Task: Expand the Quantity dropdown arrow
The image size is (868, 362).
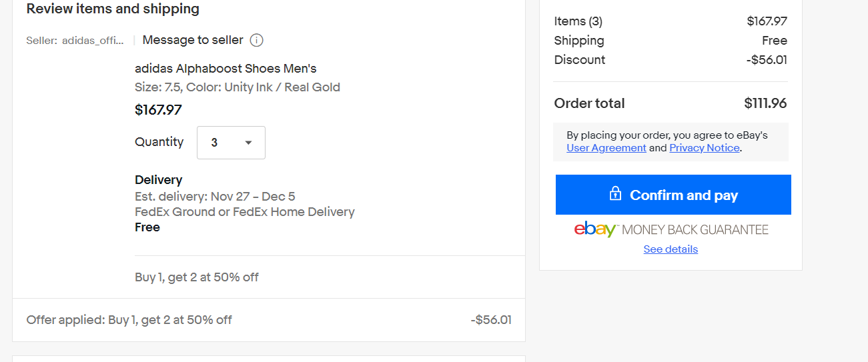Action: (x=248, y=143)
